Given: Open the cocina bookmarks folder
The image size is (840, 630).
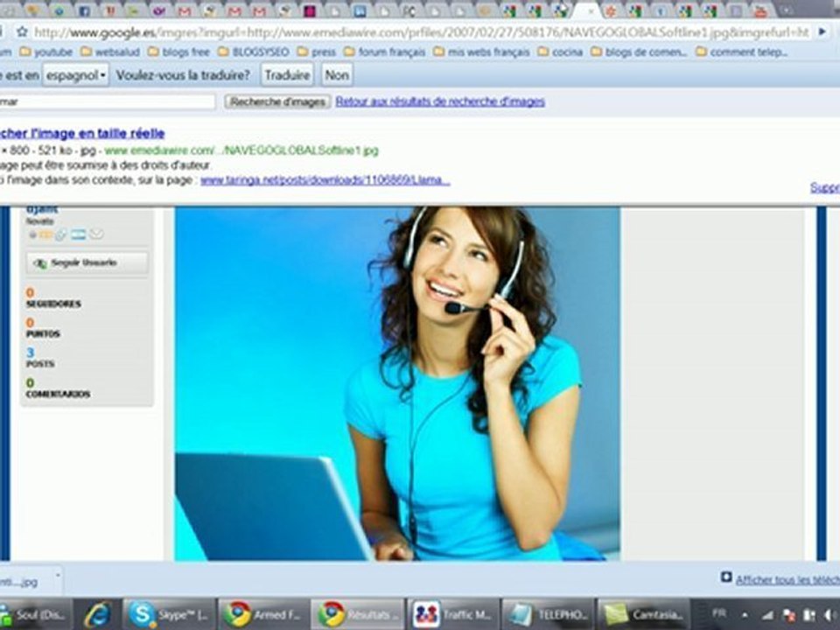Looking at the screenshot, I should pyautogui.click(x=560, y=52).
